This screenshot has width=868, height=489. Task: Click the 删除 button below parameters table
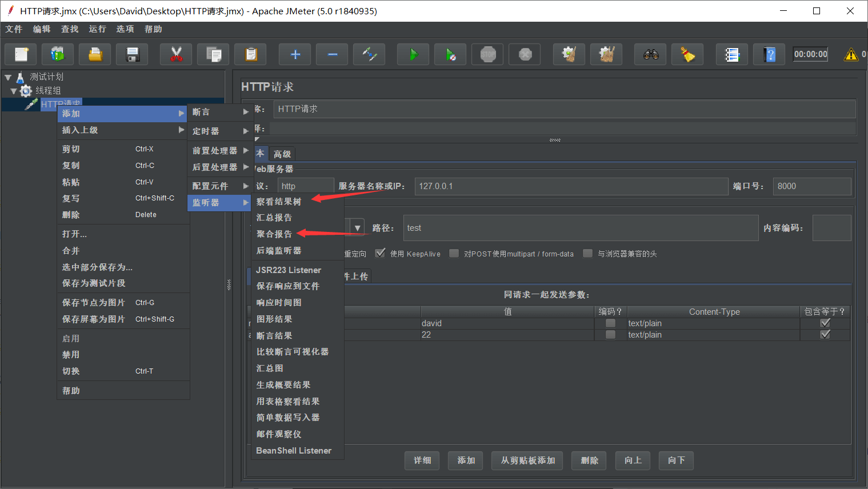589,460
